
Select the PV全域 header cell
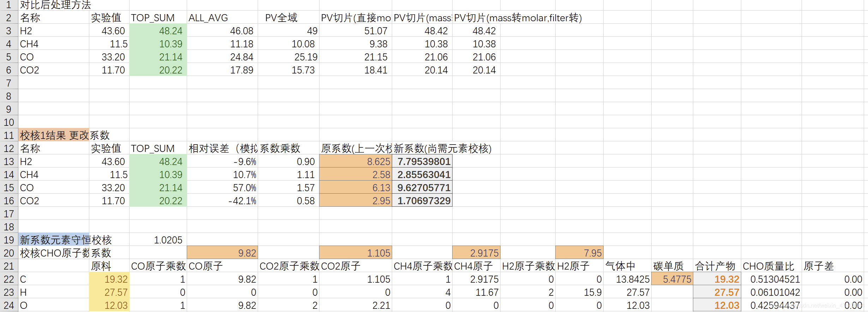click(x=288, y=17)
